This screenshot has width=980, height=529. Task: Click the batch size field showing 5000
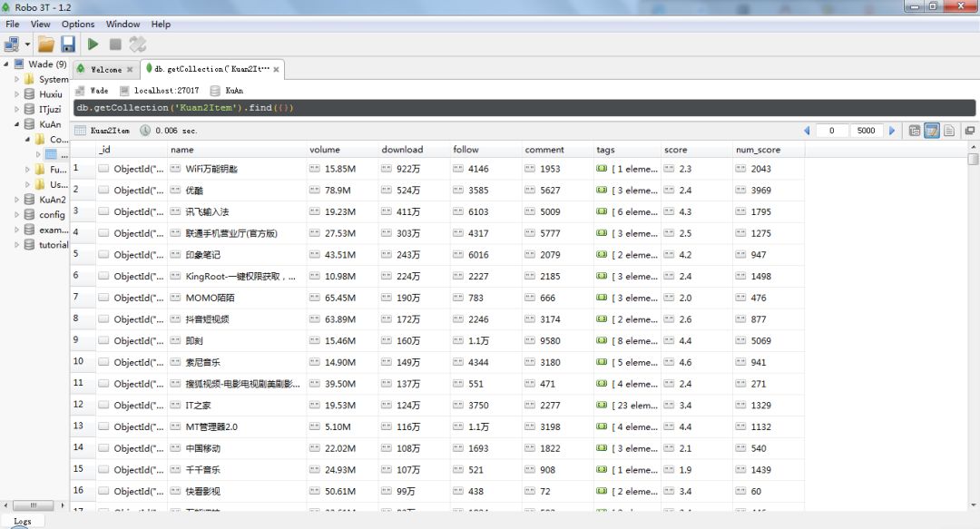867,131
